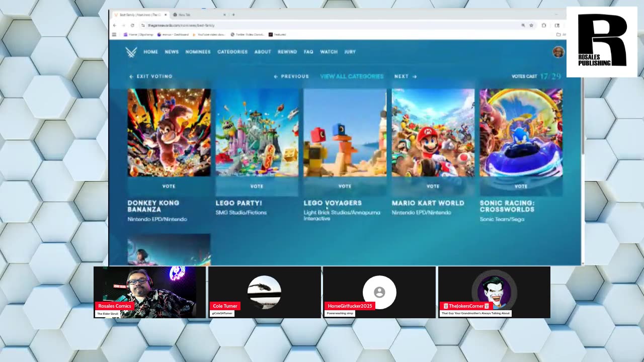644x362 pixels.
Task: Toggle the browser side panel icon
Action: (x=557, y=25)
